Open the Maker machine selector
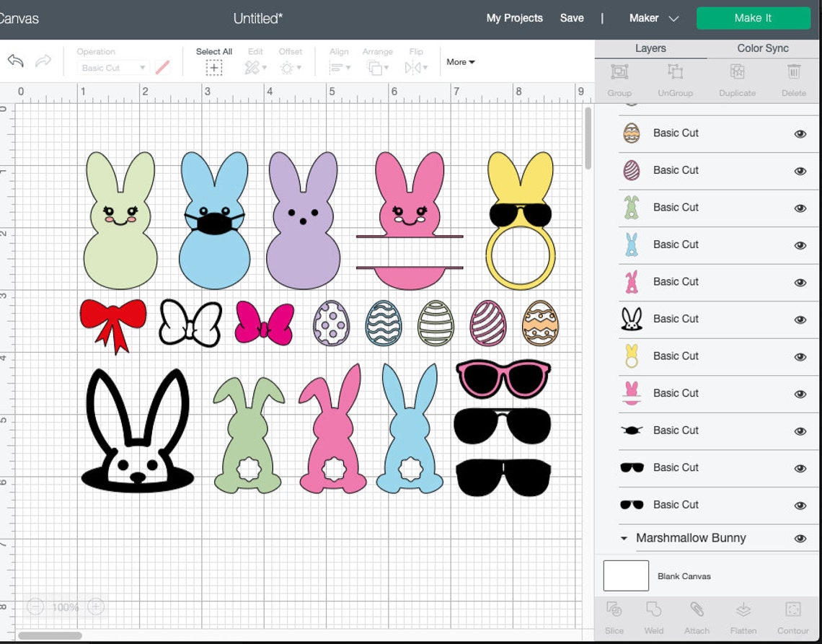The image size is (822, 644). click(x=653, y=18)
